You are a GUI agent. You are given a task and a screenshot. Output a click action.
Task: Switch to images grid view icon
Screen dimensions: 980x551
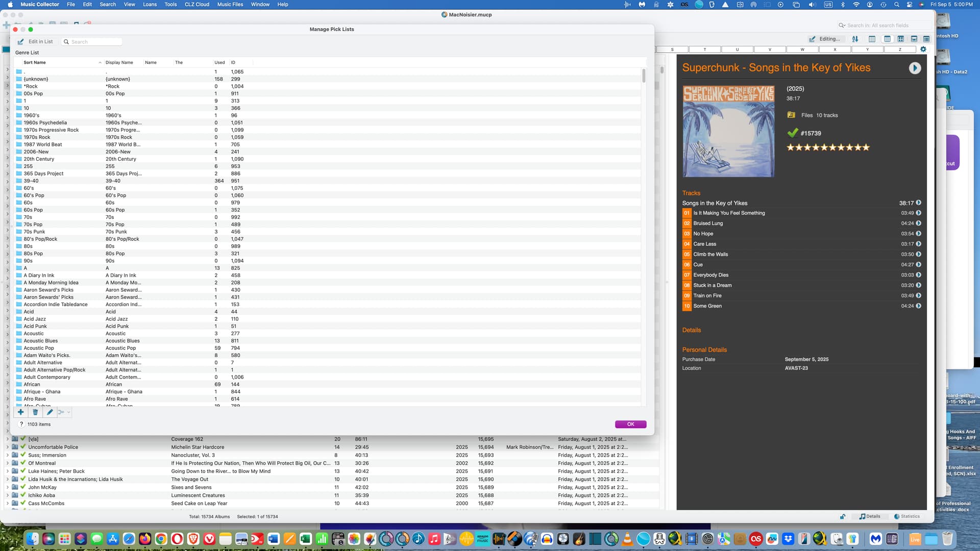coord(901,39)
